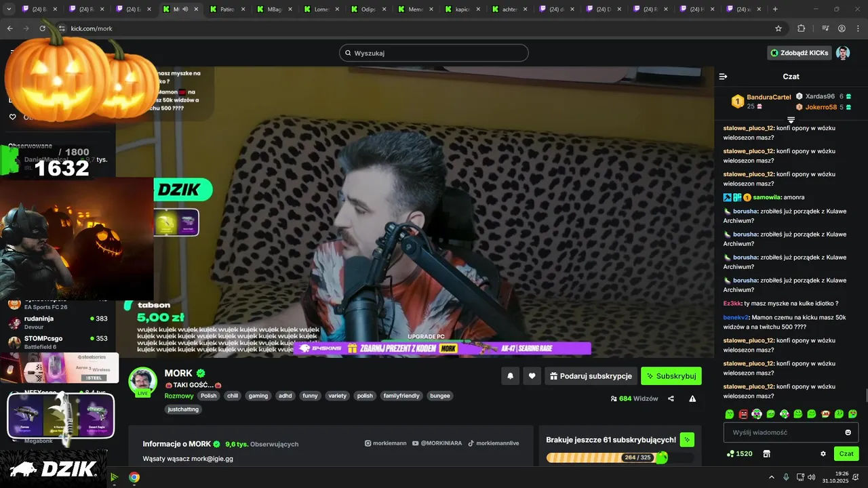Click the Zdobądź KICKs button
868x488 pixels.
tap(800, 53)
